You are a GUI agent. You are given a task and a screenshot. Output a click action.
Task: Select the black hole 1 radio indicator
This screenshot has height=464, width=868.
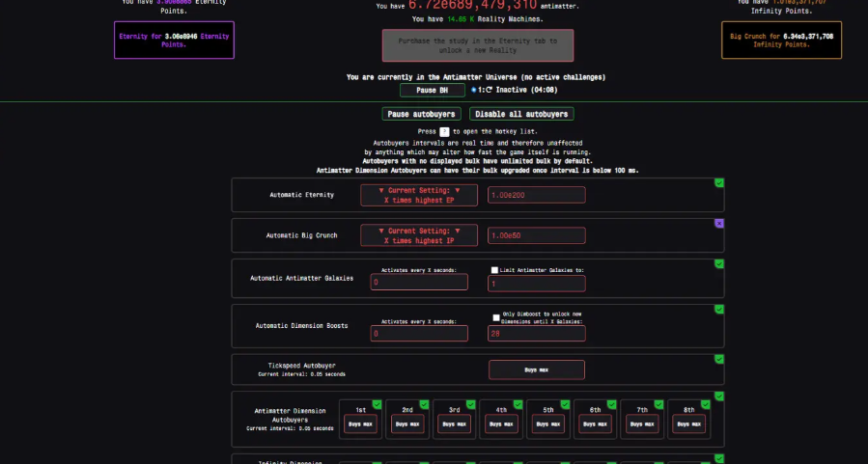point(473,90)
